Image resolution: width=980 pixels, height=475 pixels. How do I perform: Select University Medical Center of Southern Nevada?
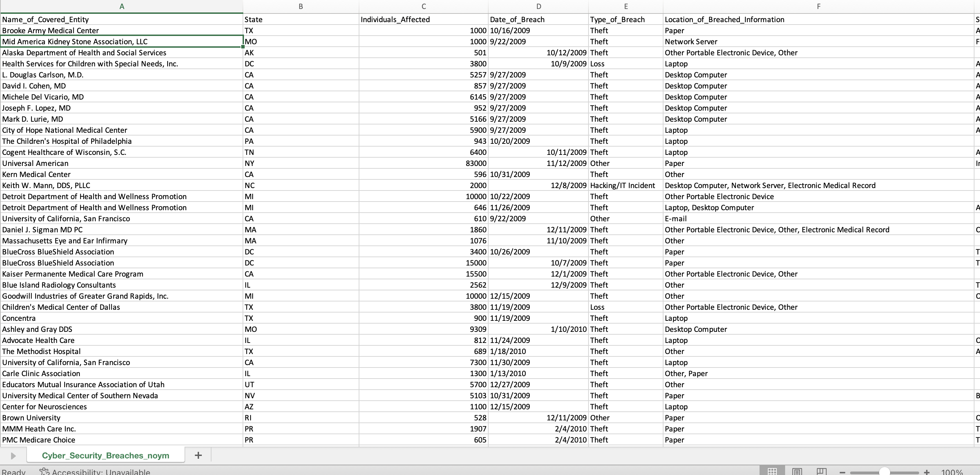point(122,395)
